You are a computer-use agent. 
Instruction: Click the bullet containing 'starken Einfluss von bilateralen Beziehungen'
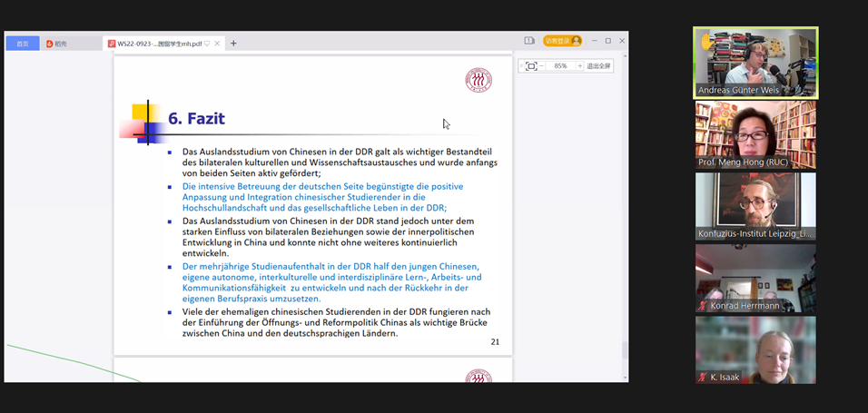pos(329,237)
